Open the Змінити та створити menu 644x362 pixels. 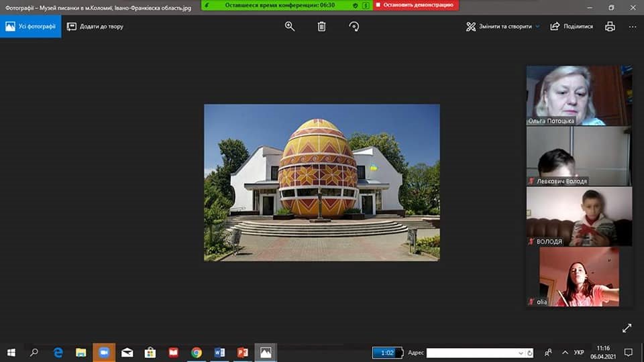pyautogui.click(x=502, y=26)
